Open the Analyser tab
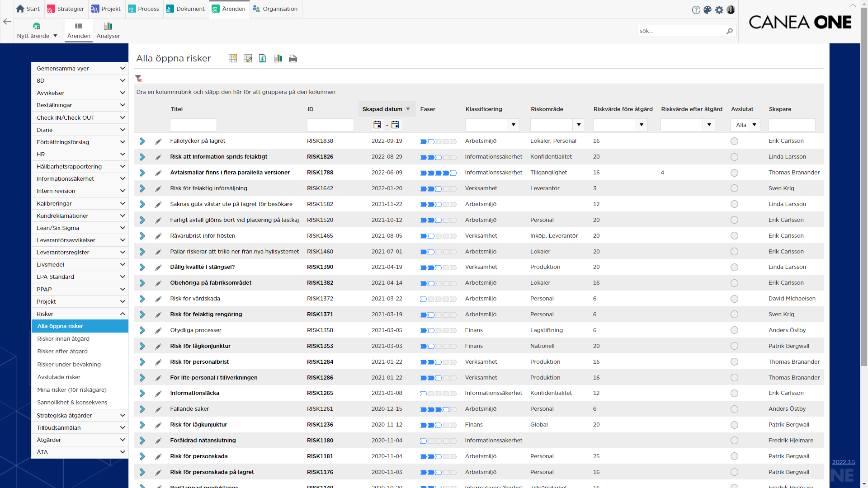Viewport: 868px width, 488px height. click(x=108, y=30)
